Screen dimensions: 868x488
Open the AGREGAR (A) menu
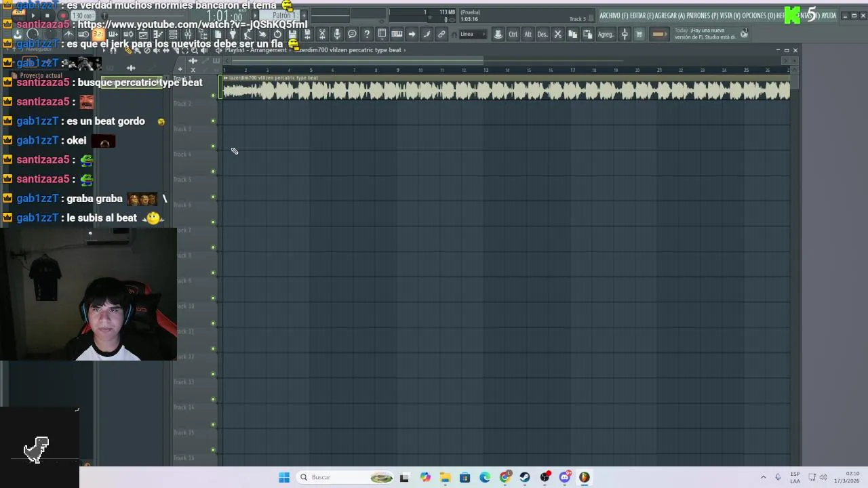pos(670,16)
